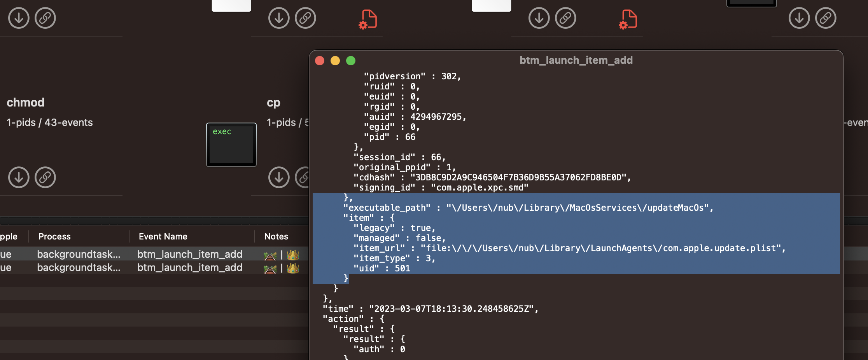Viewport: 868px width, 360px height.
Task: Click download icon in card above cp
Action: (x=279, y=18)
